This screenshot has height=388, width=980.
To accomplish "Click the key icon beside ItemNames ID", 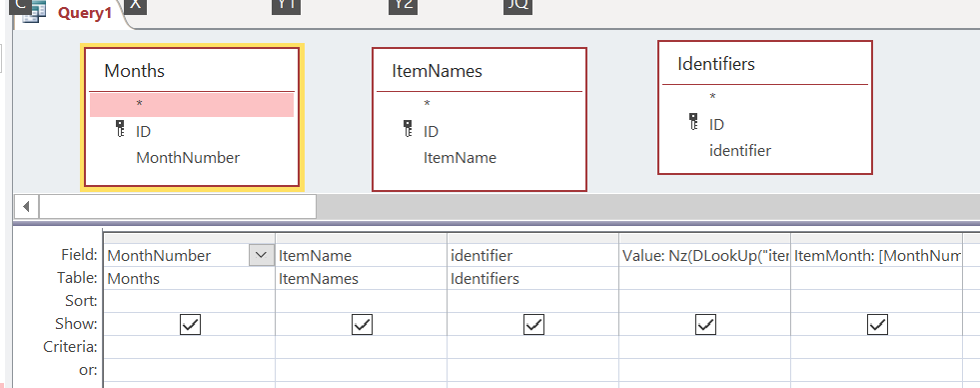I will point(409,130).
